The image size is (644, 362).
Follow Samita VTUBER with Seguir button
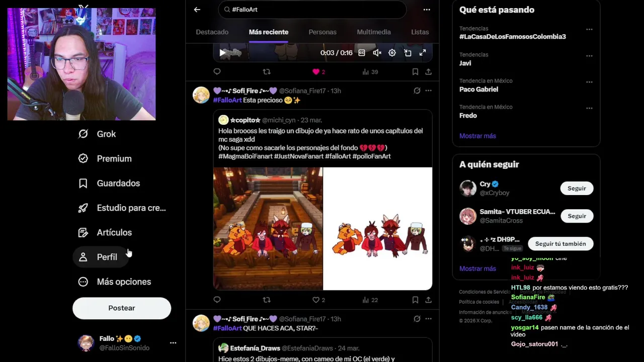pos(577,216)
